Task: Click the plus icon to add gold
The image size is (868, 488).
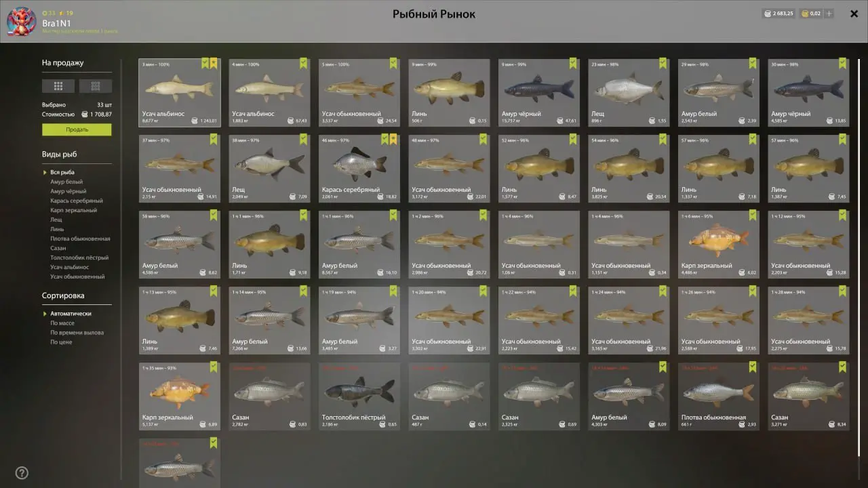Action: pos(829,14)
